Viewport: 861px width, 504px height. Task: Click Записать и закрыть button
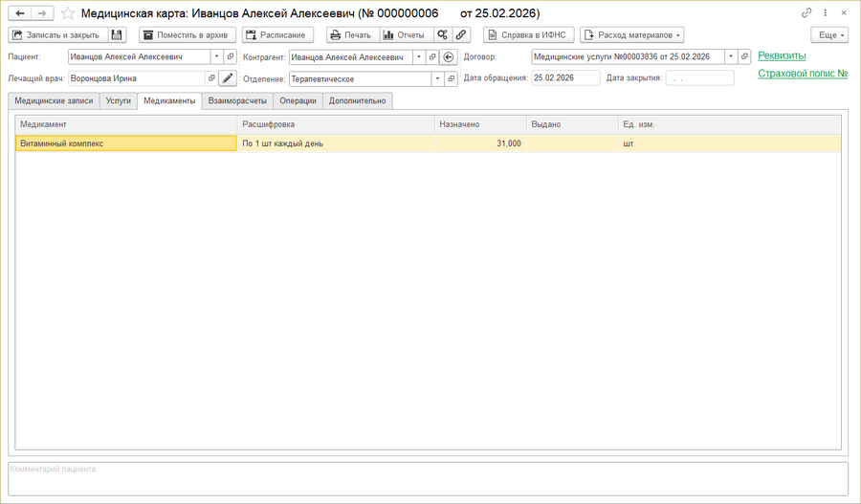click(58, 35)
